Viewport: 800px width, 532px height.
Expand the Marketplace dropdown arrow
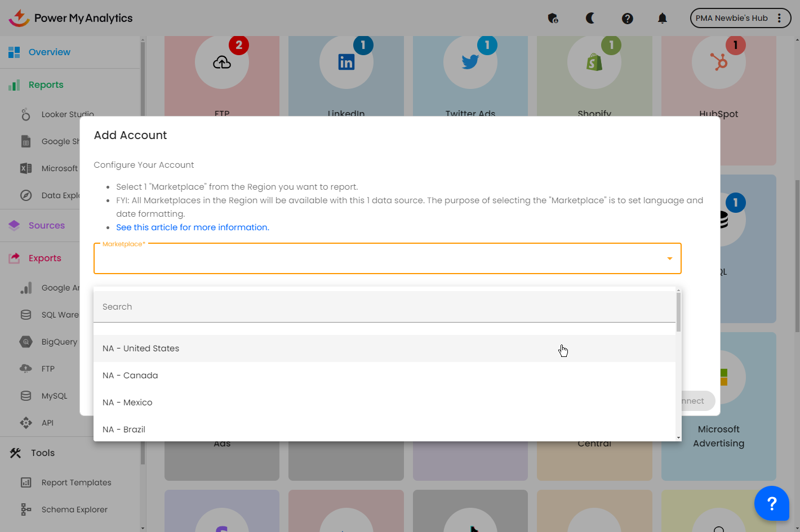click(669, 258)
